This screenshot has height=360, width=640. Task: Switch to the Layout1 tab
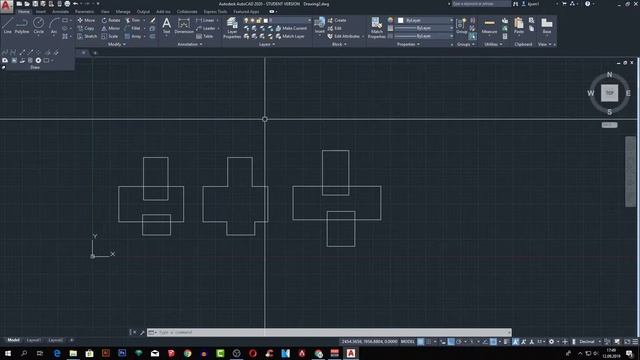(x=33, y=340)
